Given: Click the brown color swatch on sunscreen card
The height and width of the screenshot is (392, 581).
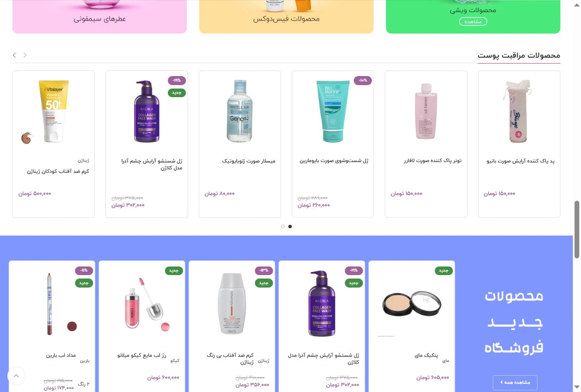Looking at the screenshot, I should click(27, 138).
